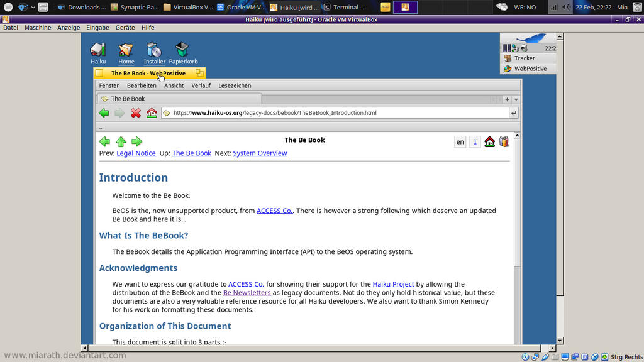644x362 pixels.
Task: Click Deskbar volume tray icon
Action: [x=524, y=48]
